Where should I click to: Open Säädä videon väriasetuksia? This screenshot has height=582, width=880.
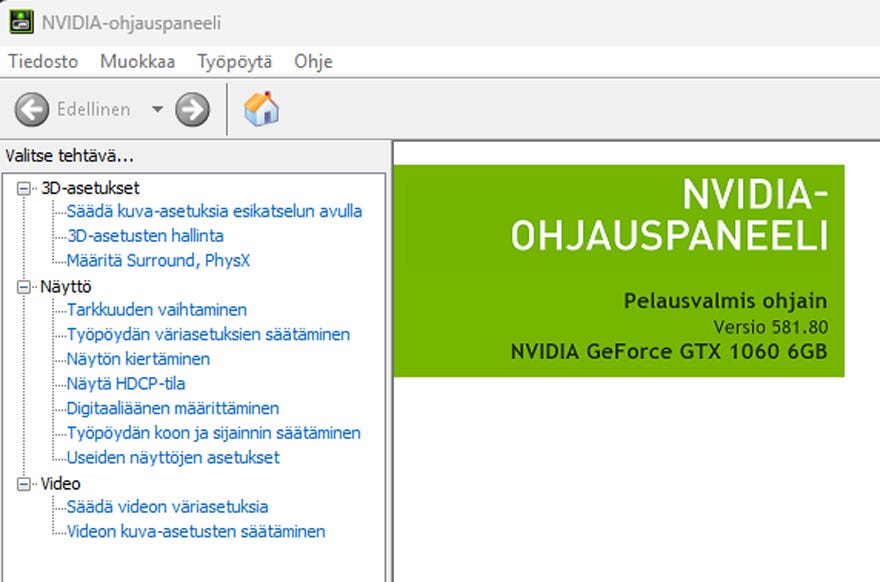pyautogui.click(x=167, y=507)
